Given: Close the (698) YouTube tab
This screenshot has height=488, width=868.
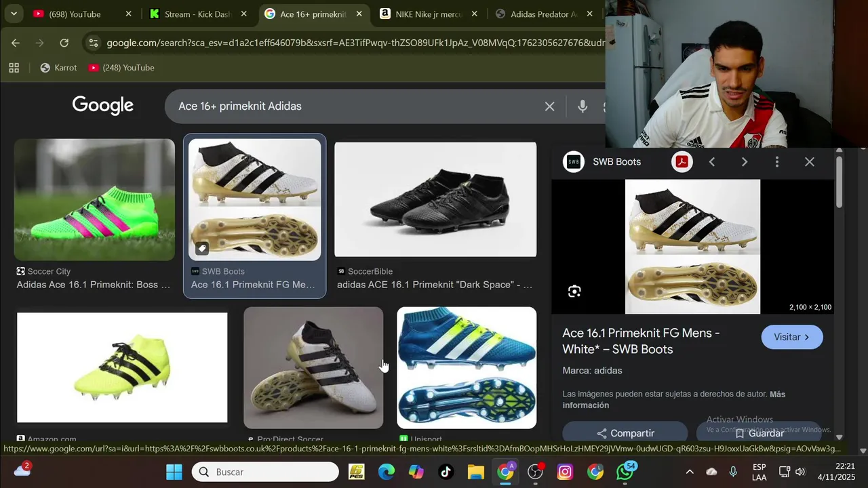Looking at the screenshot, I should tap(128, 14).
